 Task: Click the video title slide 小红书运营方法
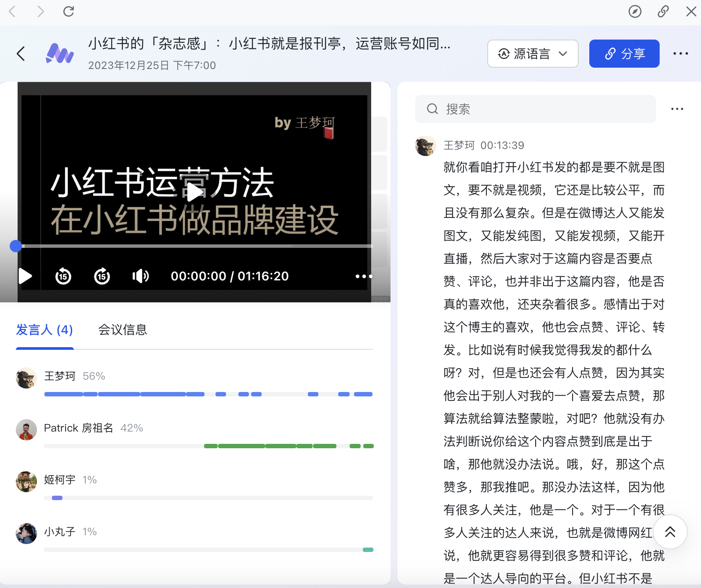click(162, 182)
